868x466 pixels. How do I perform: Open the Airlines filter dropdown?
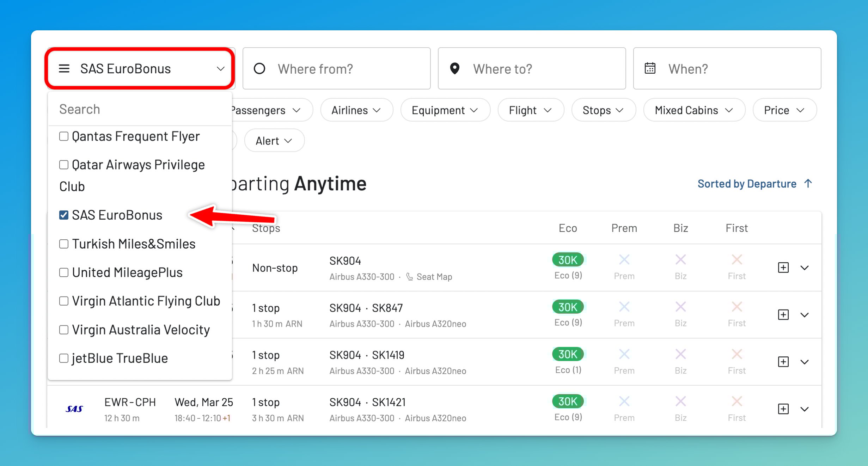[356, 110]
